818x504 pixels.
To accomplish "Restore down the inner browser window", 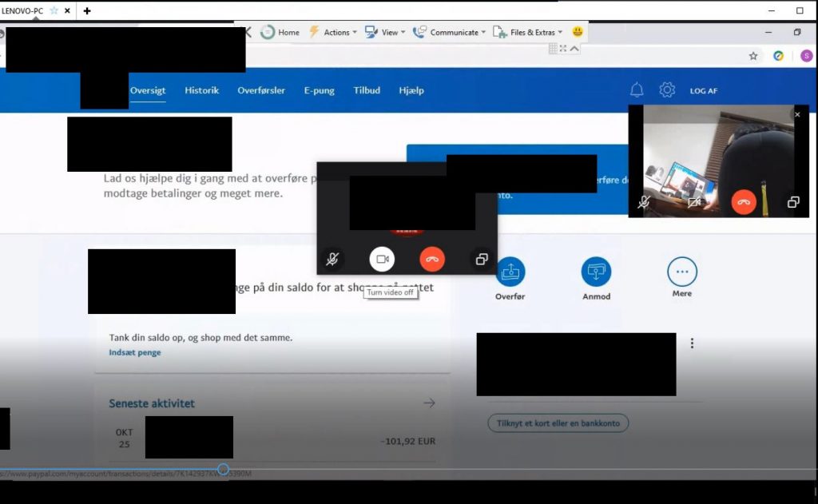I will click(x=797, y=32).
